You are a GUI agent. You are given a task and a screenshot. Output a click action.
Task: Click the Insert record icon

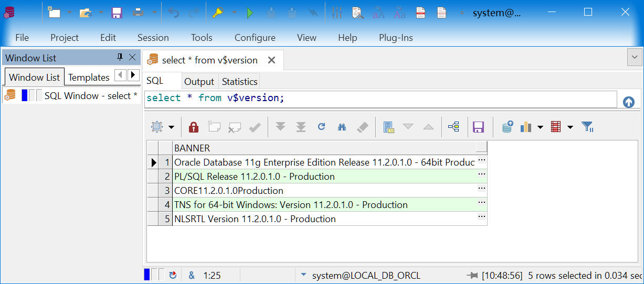click(214, 127)
